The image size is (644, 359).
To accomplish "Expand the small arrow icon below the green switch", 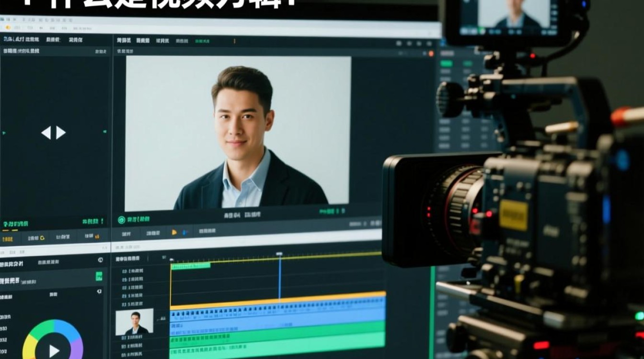I will [99, 291].
